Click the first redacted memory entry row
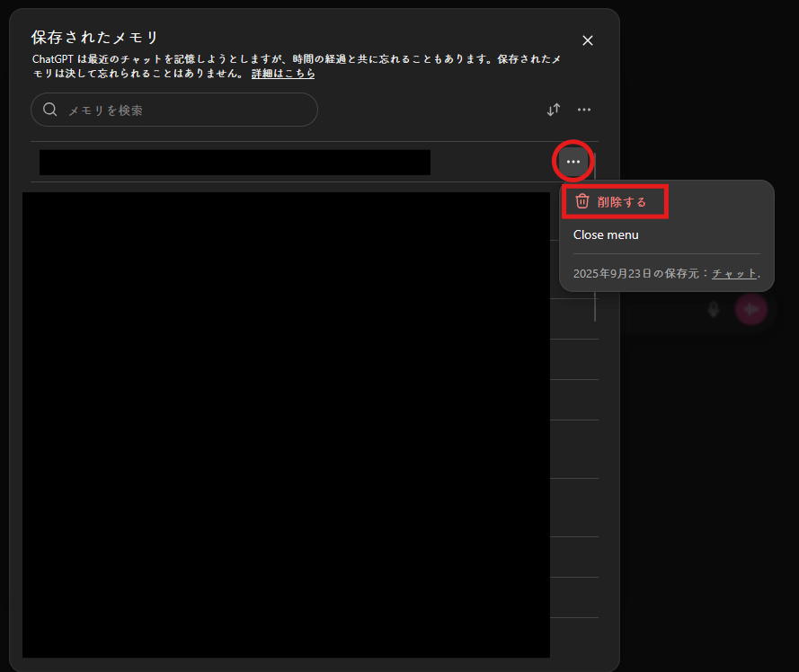Image resolution: width=799 pixels, height=672 pixels. point(234,163)
